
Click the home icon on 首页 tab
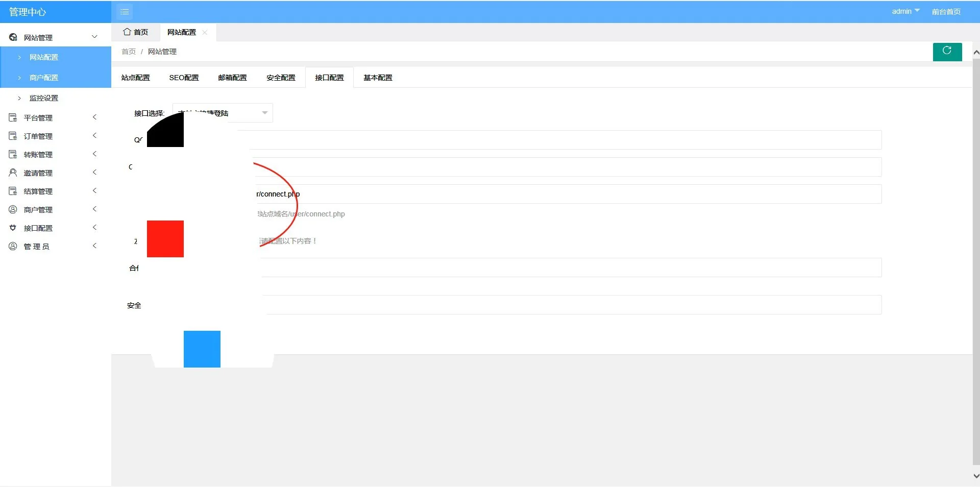tap(127, 32)
